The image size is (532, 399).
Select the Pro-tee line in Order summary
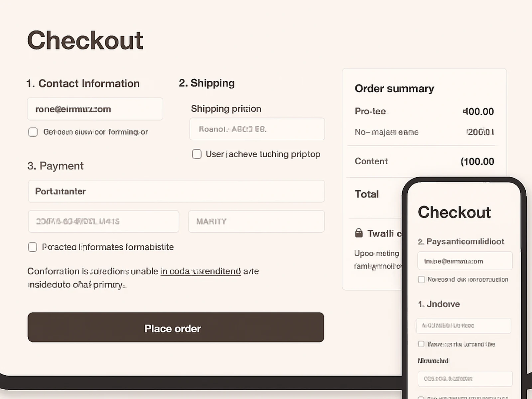[370, 111]
